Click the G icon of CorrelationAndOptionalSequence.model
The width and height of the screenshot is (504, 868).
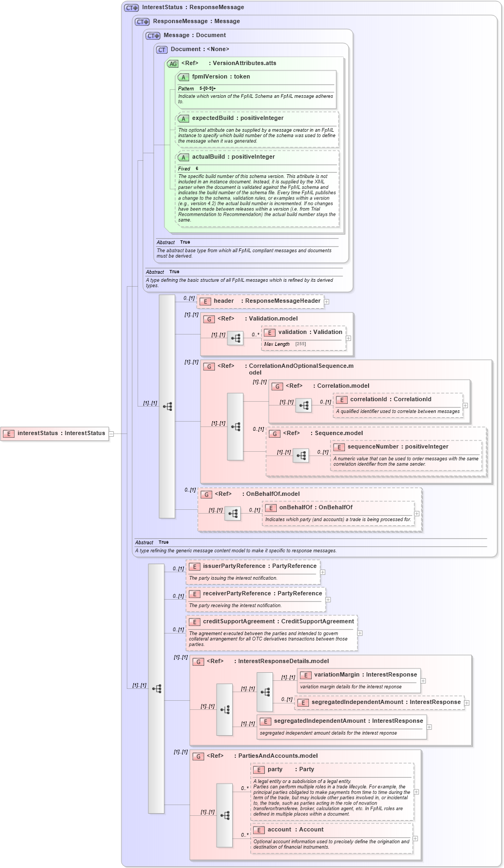tap(208, 366)
